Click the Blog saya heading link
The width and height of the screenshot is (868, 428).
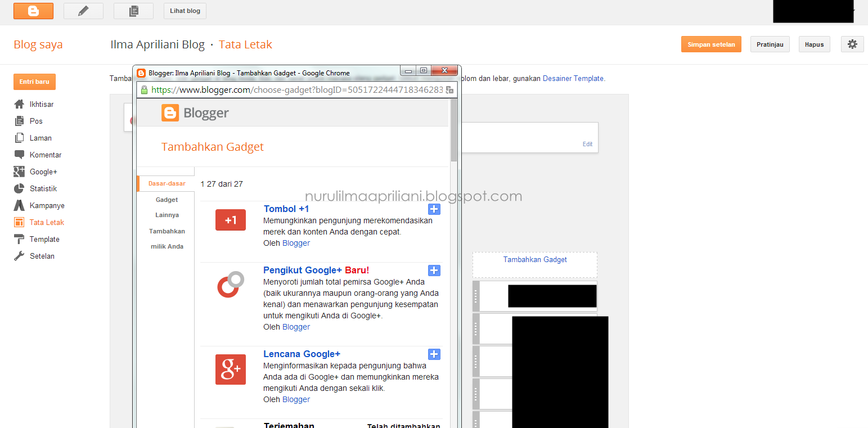pos(38,44)
